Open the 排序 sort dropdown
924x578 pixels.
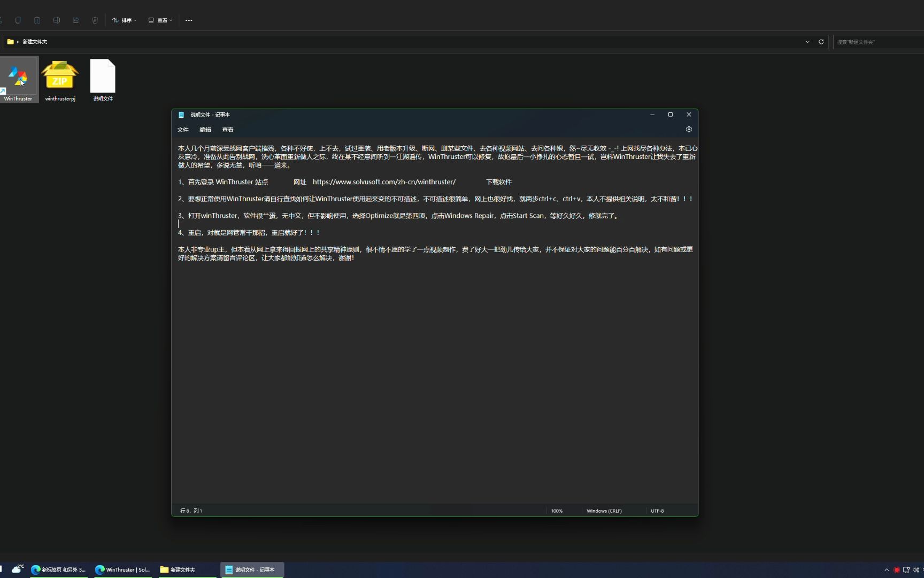[x=125, y=20]
